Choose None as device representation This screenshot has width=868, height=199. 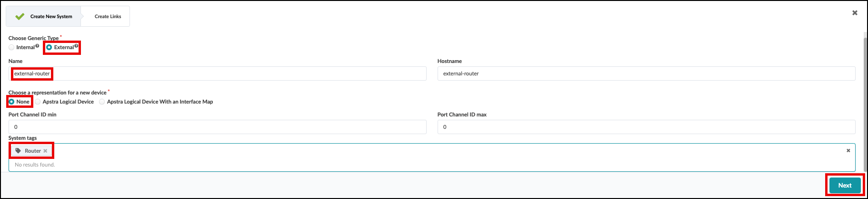tap(11, 102)
